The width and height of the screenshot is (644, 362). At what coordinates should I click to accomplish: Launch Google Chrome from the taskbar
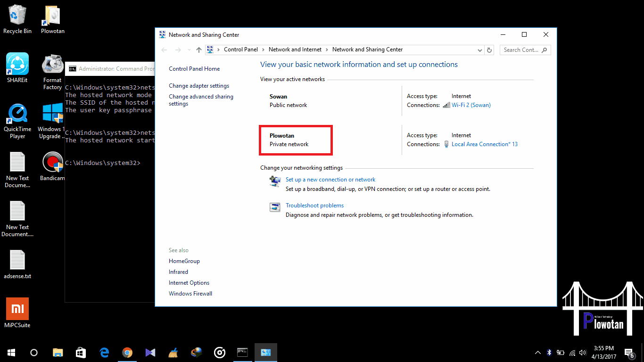127,352
